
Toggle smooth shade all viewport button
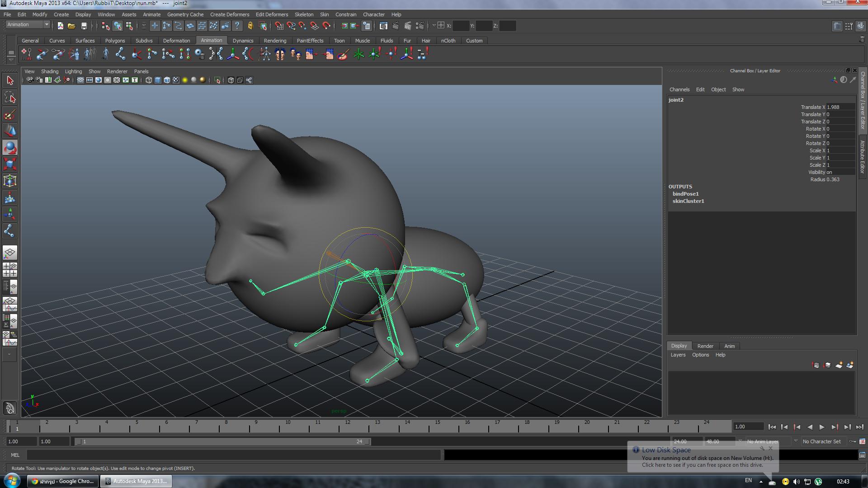click(x=158, y=80)
